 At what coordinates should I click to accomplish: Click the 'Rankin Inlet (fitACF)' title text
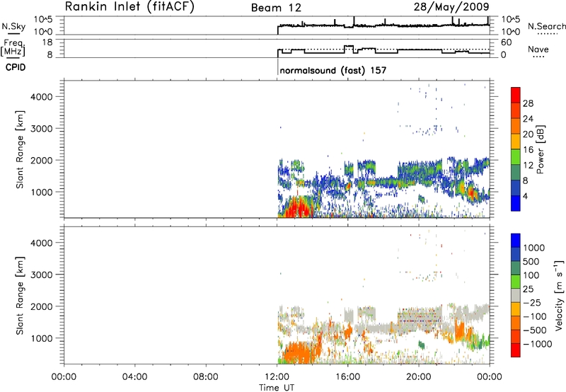coord(129,7)
